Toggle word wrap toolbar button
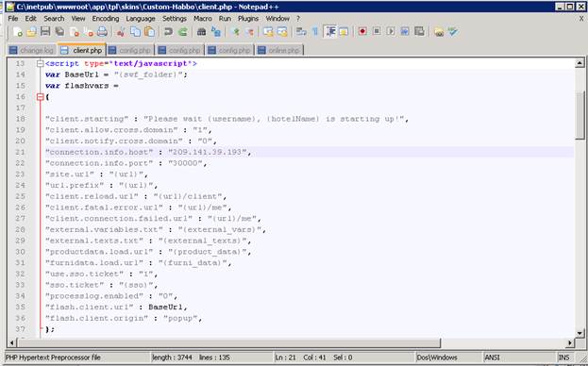Screen dimensions: 588x366 (301, 32)
